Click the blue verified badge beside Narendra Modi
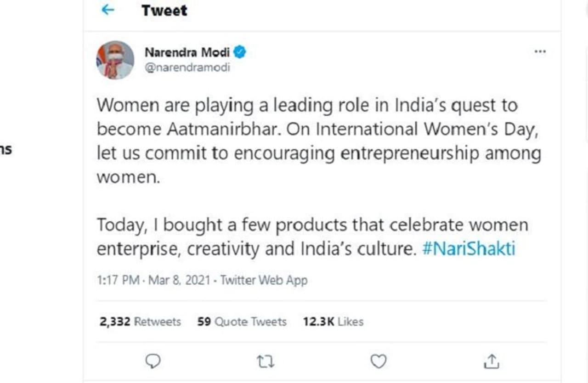The width and height of the screenshot is (588, 383). (239, 52)
